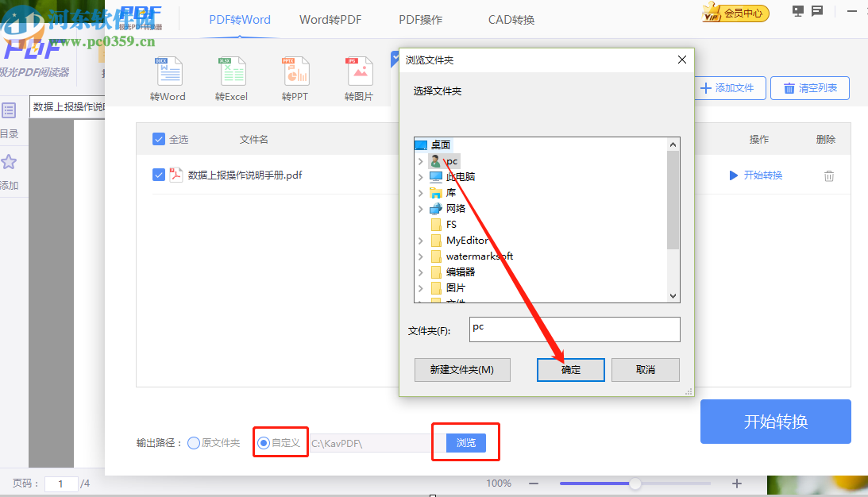Click the 添加 star icon in sidebar

pos(10,163)
